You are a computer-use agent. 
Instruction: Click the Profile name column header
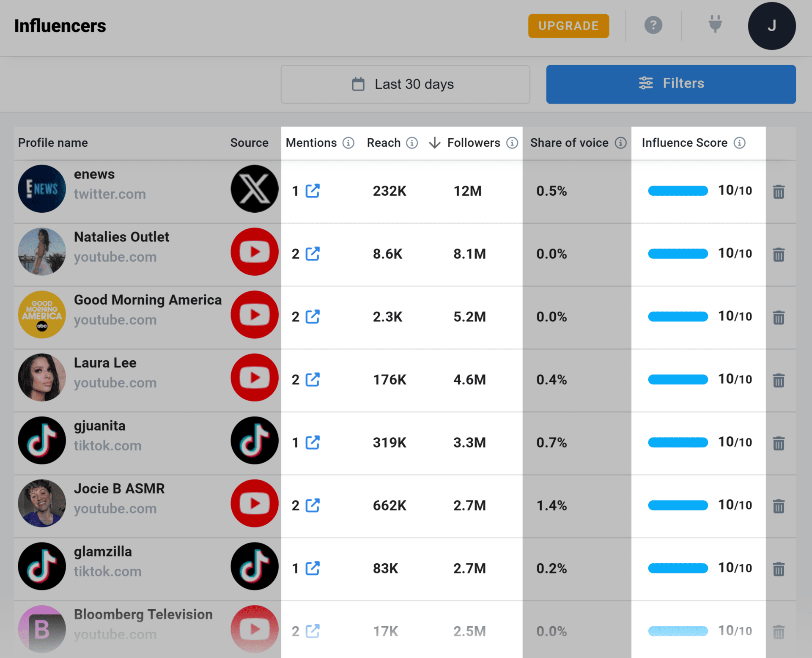point(53,143)
